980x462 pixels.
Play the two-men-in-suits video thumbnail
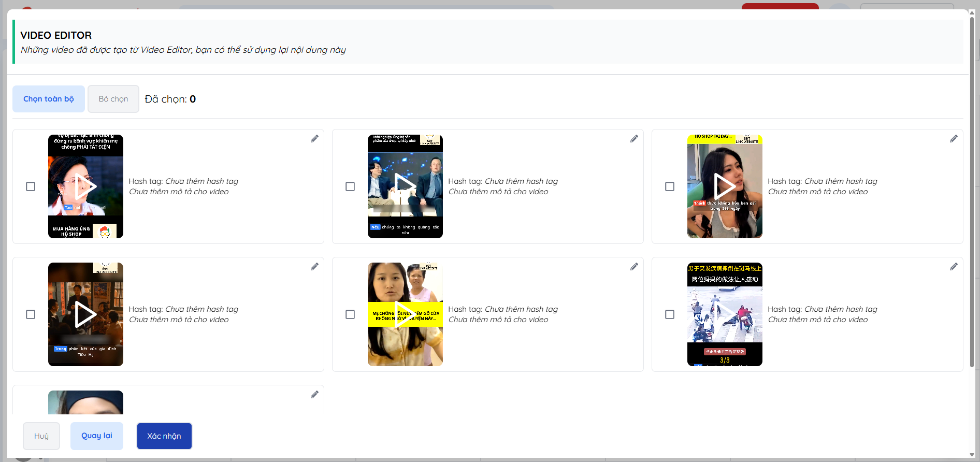click(x=405, y=186)
